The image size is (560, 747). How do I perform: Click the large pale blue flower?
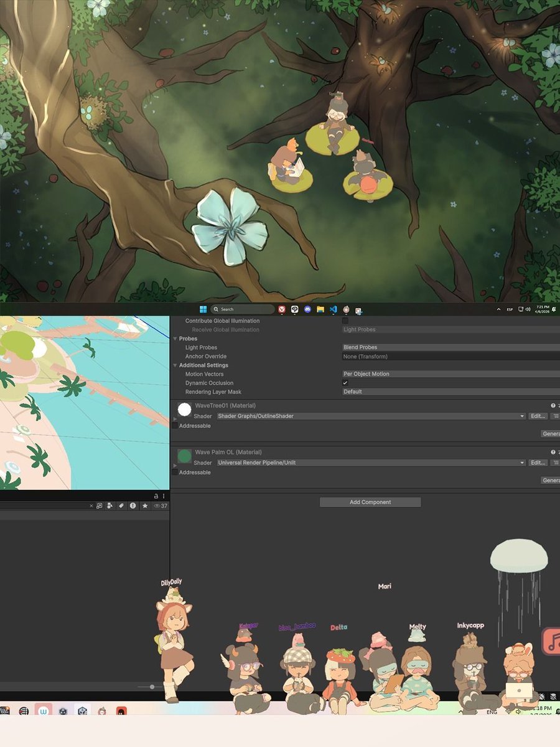pos(230,227)
